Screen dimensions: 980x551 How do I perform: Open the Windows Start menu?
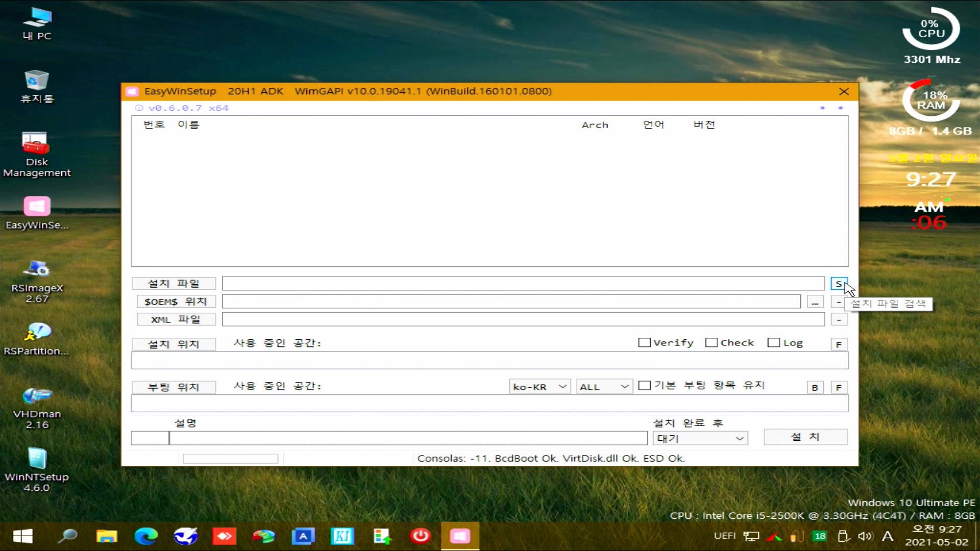[x=22, y=536]
